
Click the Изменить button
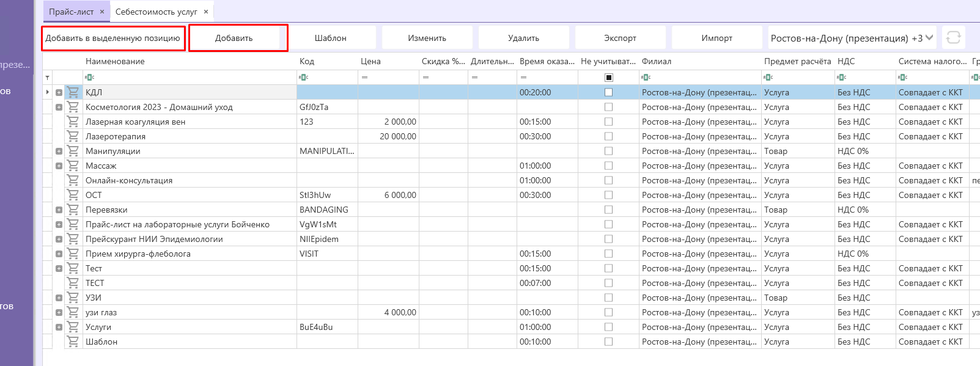point(427,38)
